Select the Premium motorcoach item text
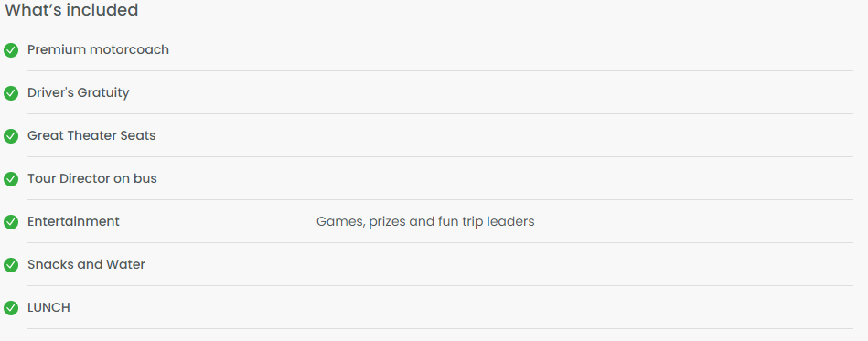868x341 pixels. 99,49
